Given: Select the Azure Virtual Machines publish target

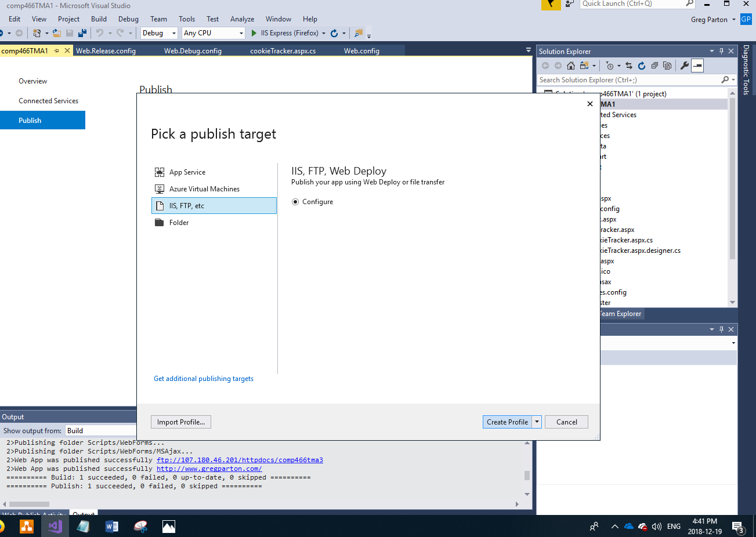Looking at the screenshot, I should click(214, 189).
